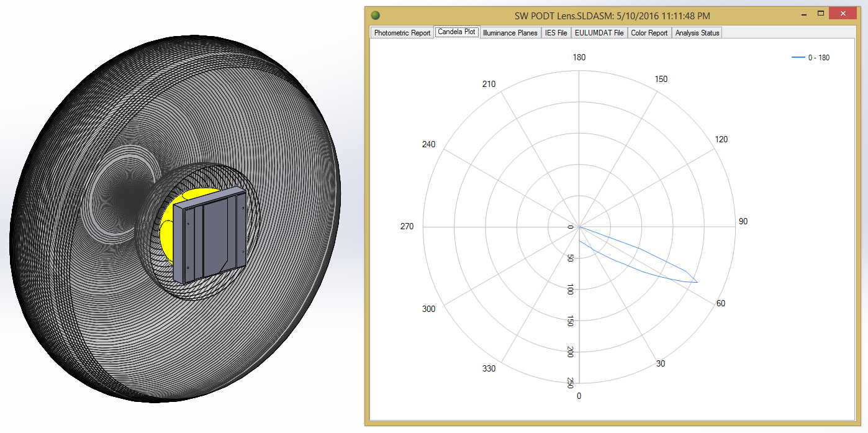Click the 180 angle label on the polar plot
The height and width of the screenshot is (433, 868).
[x=579, y=57]
